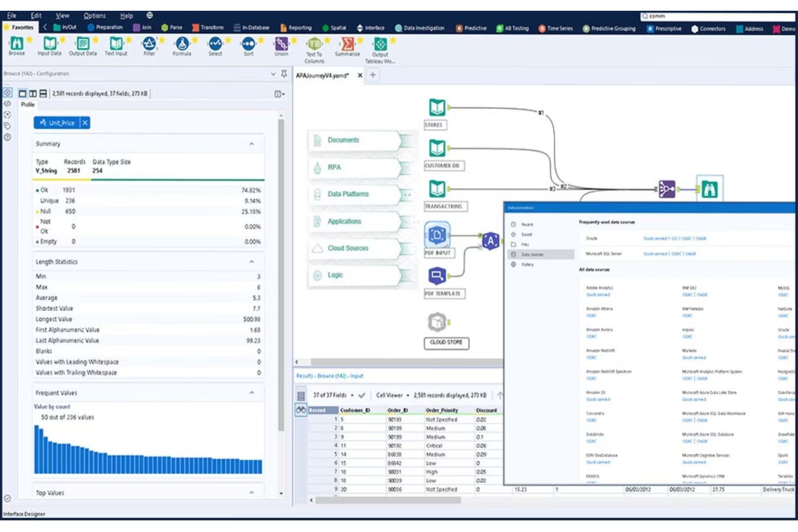Click the purple Union node on canvas

point(667,189)
